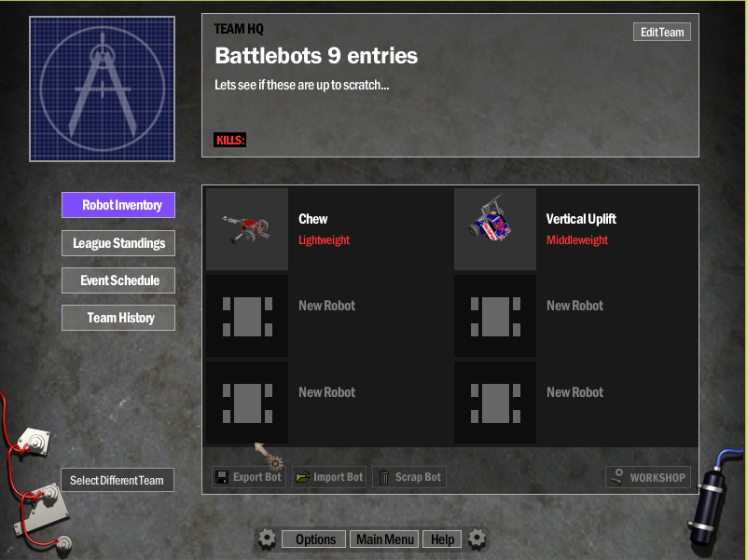The height and width of the screenshot is (560, 747).
Task: Click Select Different Team button
Action: click(x=118, y=480)
